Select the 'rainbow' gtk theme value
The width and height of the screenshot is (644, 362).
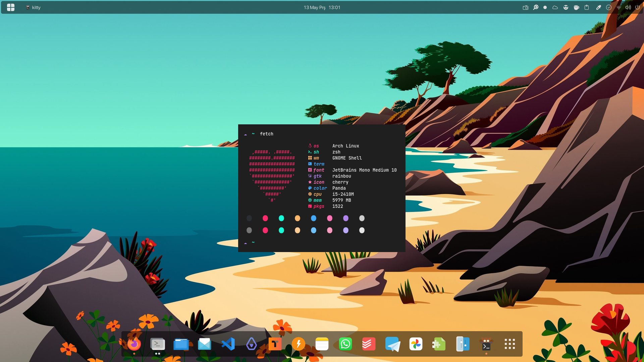[x=342, y=176]
